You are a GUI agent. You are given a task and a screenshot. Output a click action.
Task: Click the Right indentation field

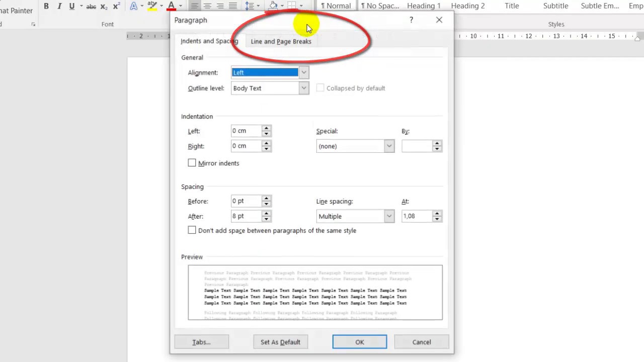[246, 146]
